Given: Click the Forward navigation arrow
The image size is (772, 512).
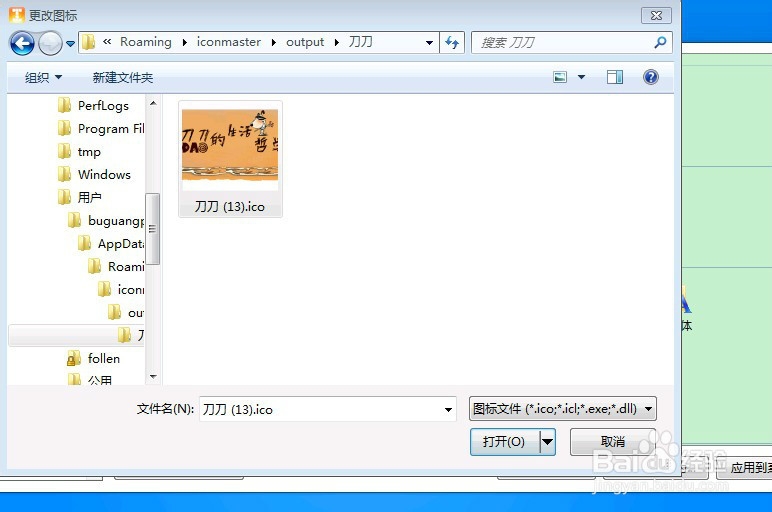Looking at the screenshot, I should pyautogui.click(x=50, y=43).
